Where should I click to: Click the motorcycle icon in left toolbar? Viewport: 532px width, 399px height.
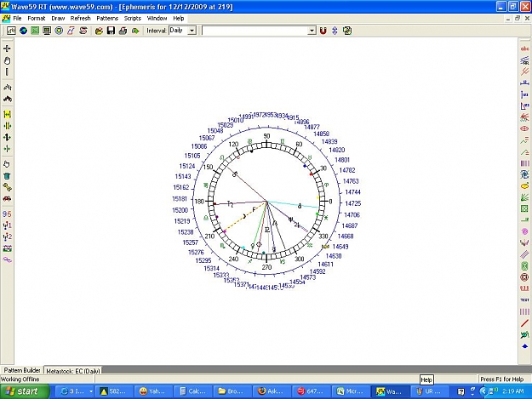pos(7,99)
